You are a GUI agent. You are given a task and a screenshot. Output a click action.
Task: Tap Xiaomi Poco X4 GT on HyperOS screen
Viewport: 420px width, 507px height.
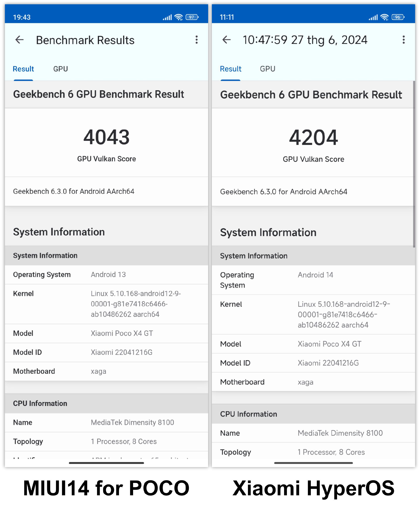(329, 344)
